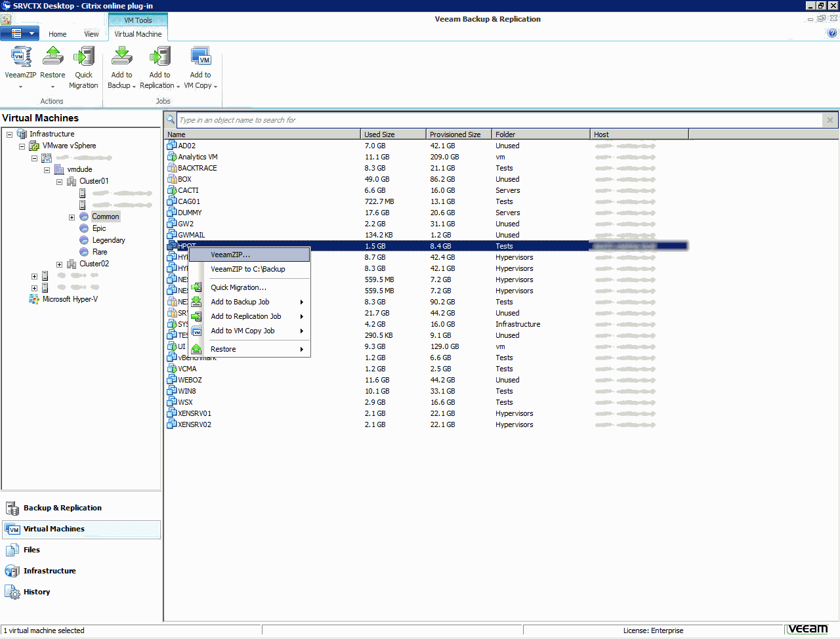Click the Restore ribbon icon

point(52,58)
